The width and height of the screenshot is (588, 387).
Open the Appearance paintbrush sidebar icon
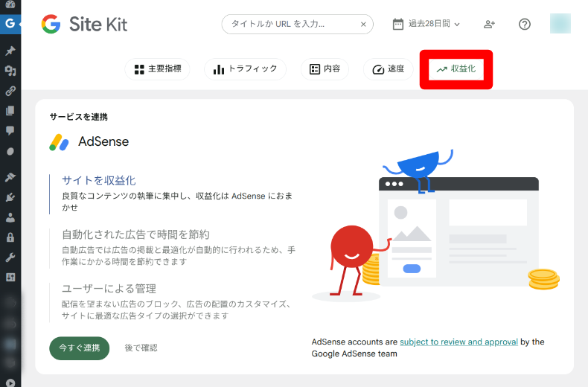point(10,177)
